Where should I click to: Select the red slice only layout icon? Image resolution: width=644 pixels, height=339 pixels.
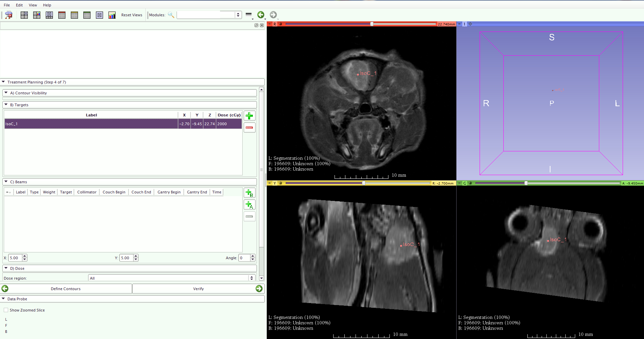point(62,15)
